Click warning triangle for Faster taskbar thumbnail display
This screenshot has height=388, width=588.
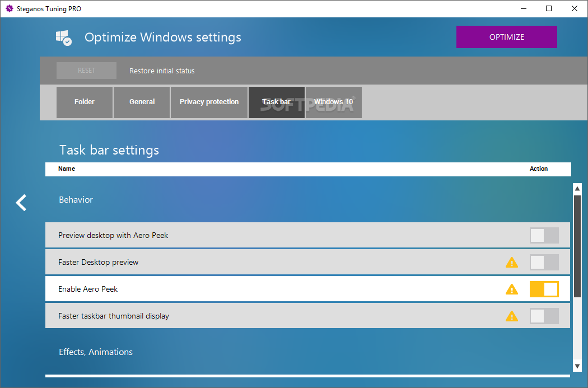point(511,316)
